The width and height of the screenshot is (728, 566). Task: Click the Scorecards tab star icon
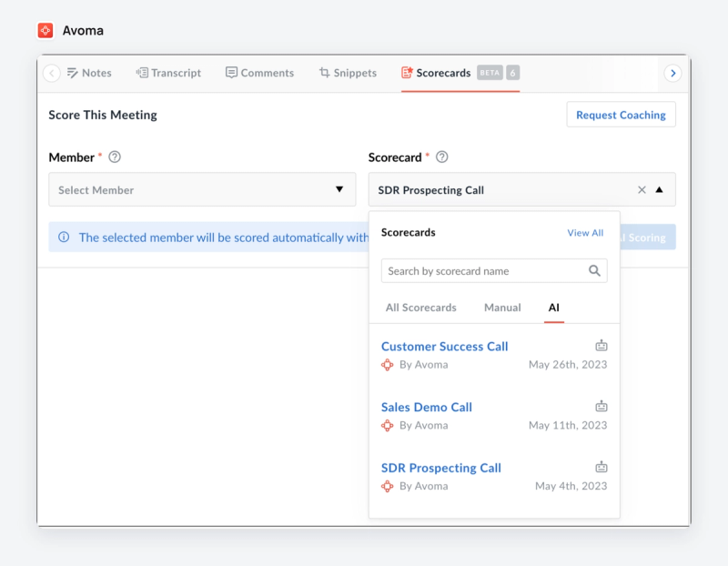[x=407, y=73]
